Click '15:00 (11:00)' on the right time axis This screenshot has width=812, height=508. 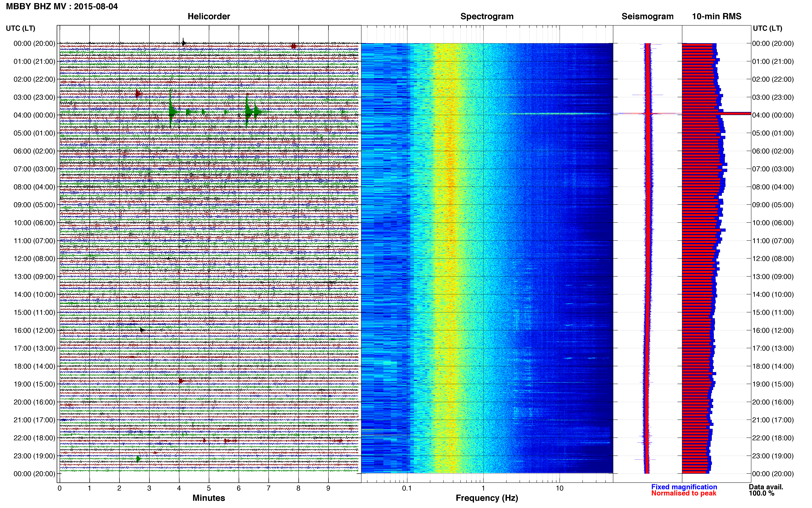click(773, 312)
